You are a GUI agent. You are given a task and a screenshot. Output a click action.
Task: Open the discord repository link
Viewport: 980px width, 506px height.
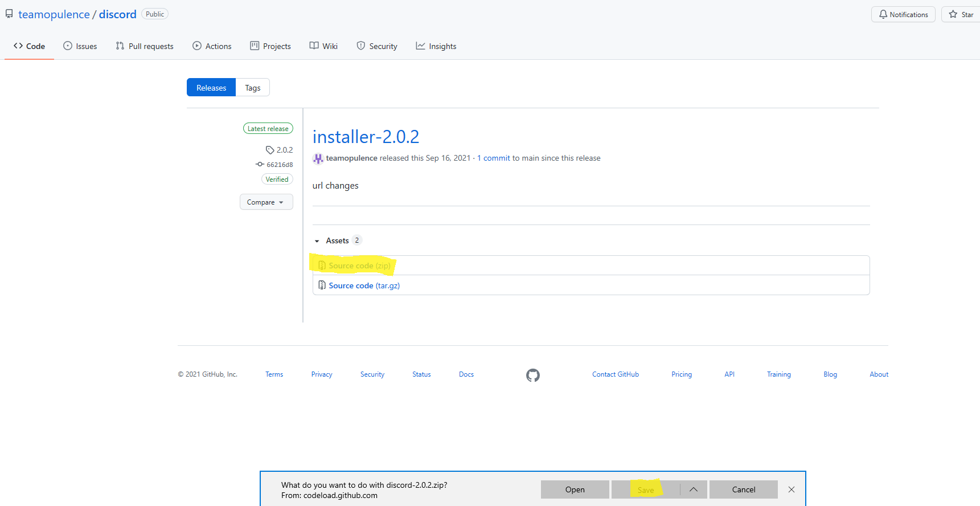pyautogui.click(x=118, y=14)
